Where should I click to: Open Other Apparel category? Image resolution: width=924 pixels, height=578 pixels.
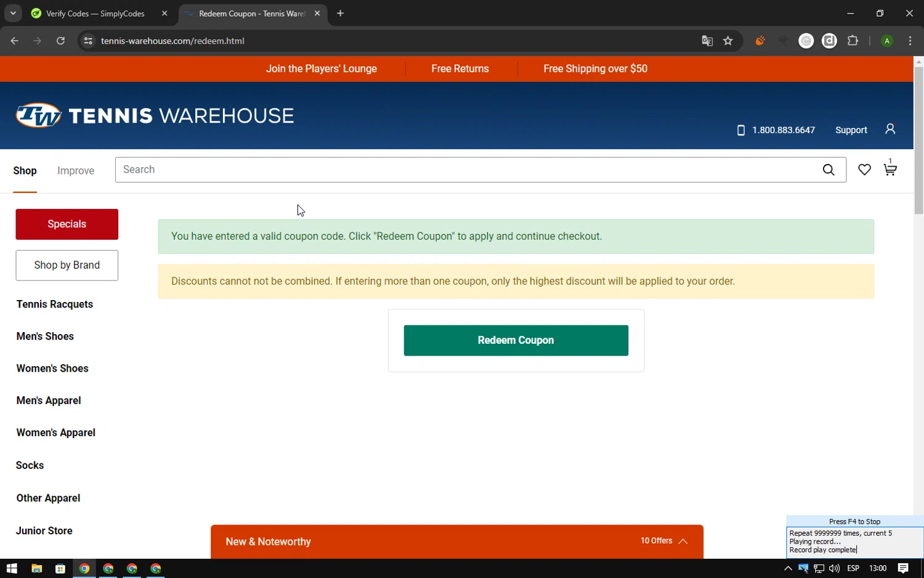tap(48, 497)
